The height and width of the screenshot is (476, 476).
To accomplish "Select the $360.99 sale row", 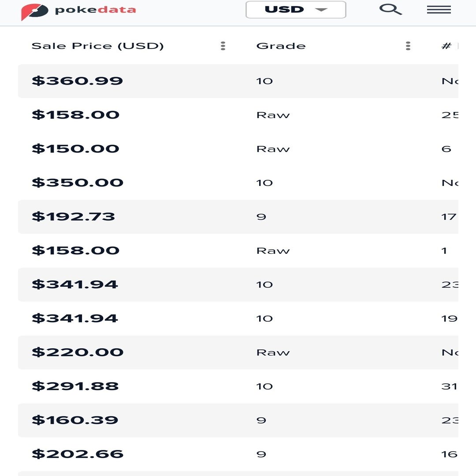I will point(238,81).
